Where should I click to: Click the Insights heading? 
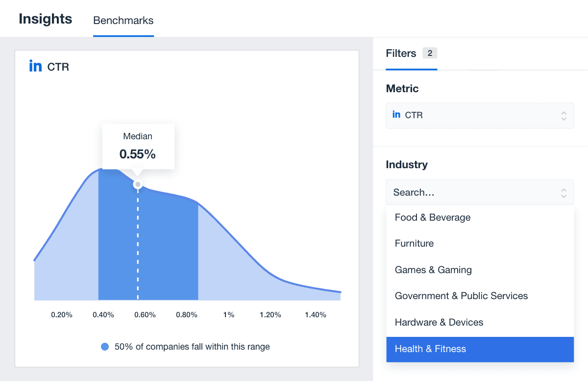pos(45,19)
